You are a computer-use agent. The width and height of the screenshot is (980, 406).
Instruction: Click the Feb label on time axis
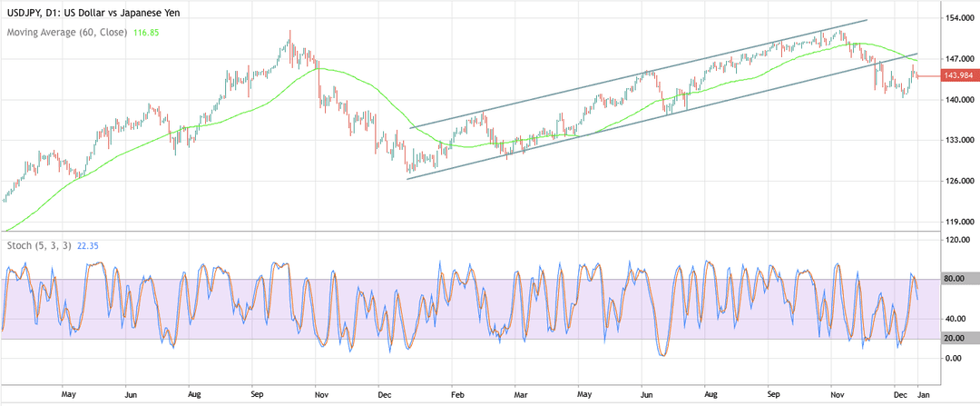pyautogui.click(x=459, y=395)
